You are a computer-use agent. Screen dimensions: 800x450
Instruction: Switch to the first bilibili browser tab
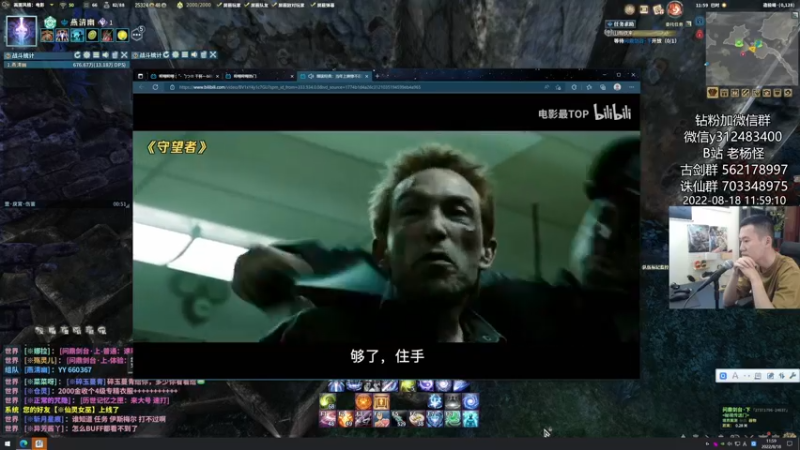184,76
